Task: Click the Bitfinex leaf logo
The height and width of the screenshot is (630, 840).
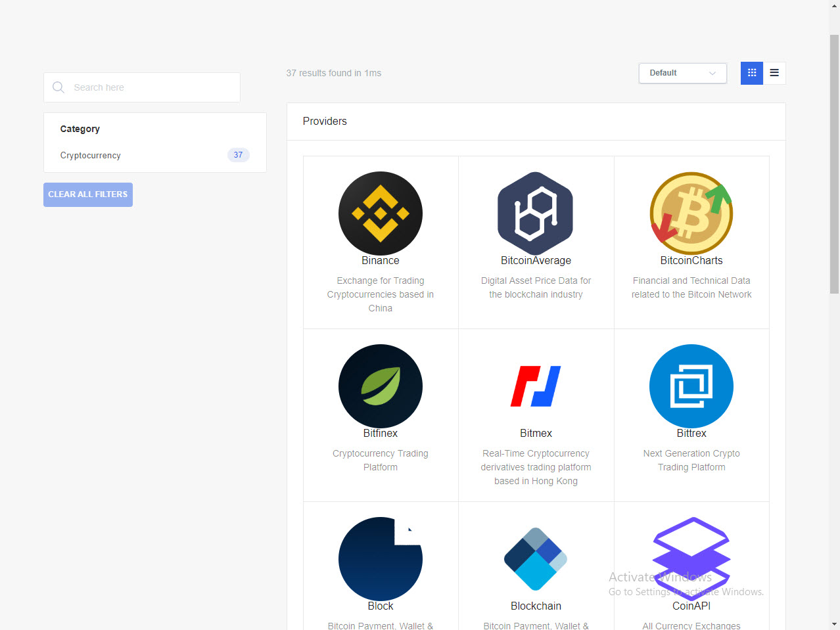Action: (x=381, y=386)
